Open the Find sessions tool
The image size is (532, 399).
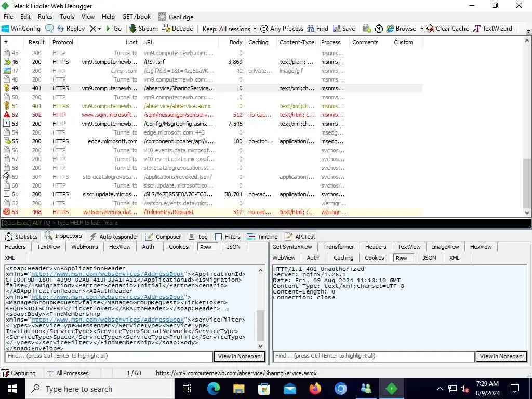(317, 29)
